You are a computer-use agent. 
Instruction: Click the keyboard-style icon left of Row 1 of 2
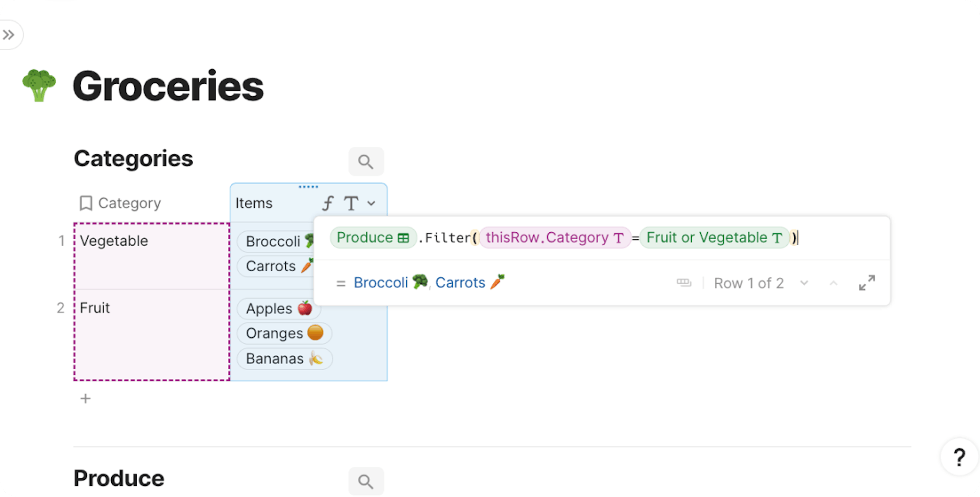(x=684, y=283)
